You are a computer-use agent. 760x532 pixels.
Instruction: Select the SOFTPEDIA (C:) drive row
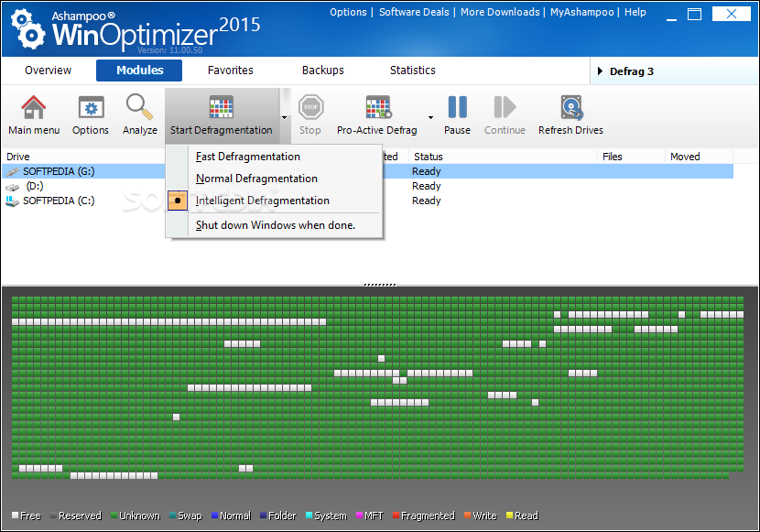(x=367, y=201)
